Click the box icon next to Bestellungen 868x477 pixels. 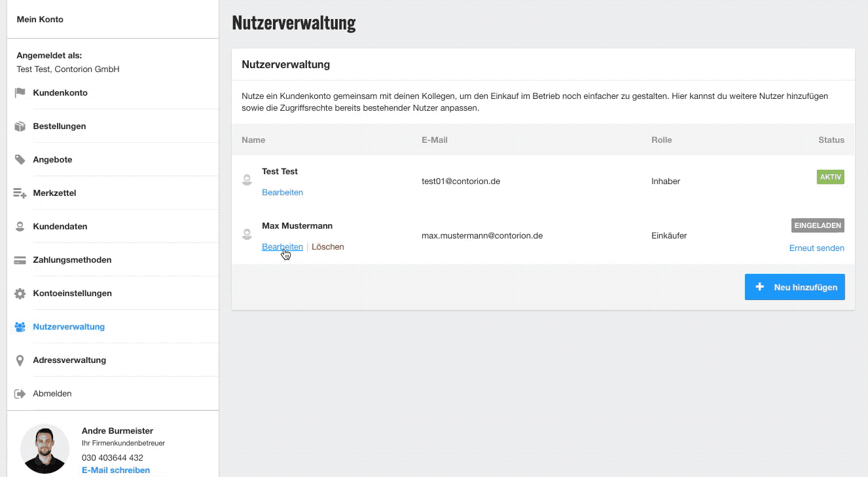[20, 126]
